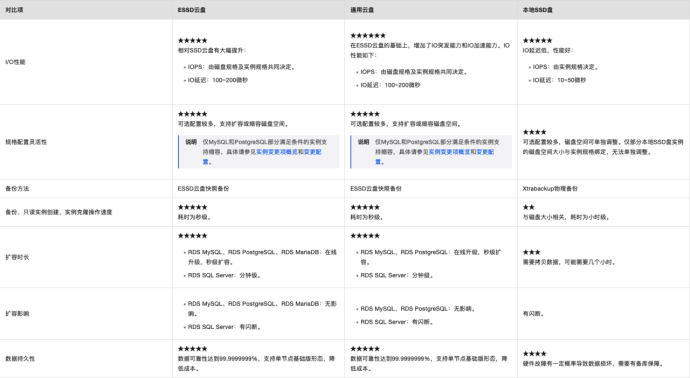Click the 扩容影响 row label

(x=17, y=314)
